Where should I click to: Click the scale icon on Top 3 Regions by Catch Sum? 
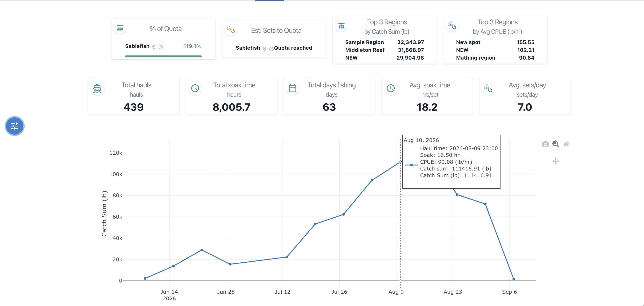(341, 26)
